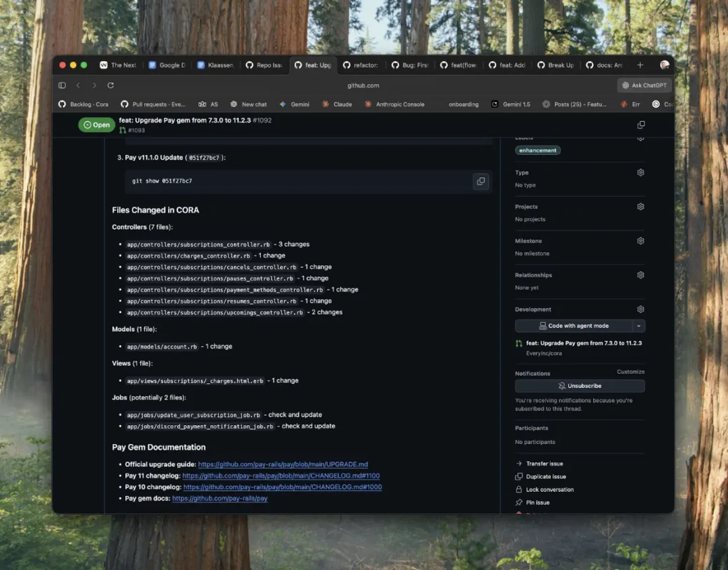728x570 pixels.
Task: Click the profile avatar in tab bar
Action: click(x=665, y=65)
